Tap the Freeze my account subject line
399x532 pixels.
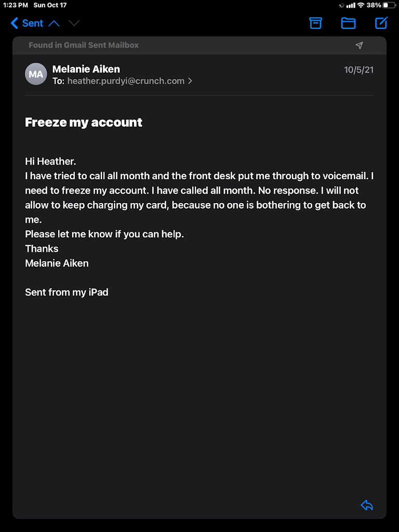(84, 123)
